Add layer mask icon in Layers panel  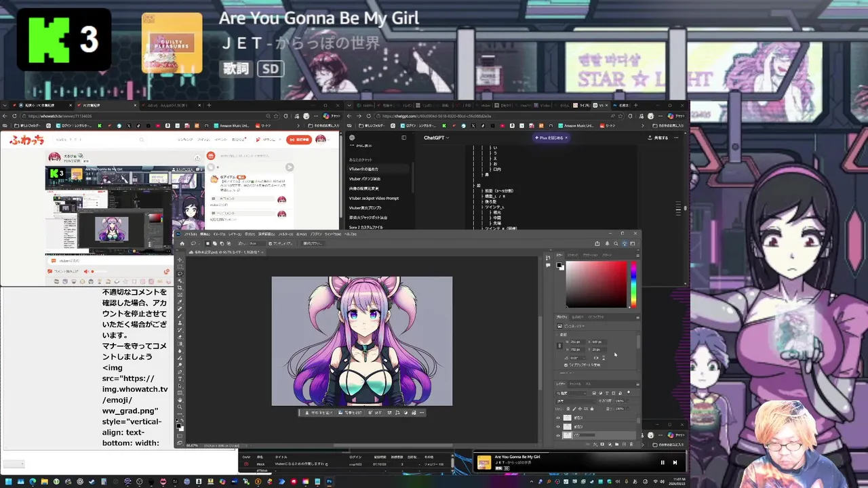602,444
